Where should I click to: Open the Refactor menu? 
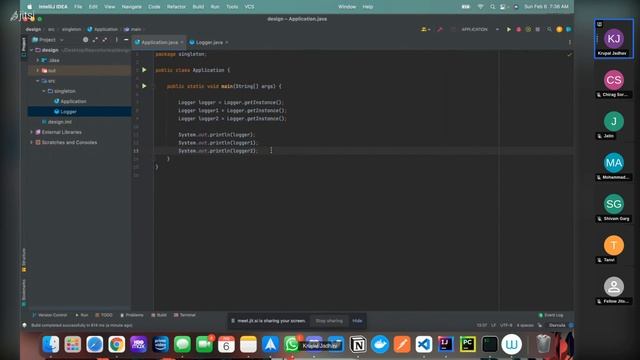(x=176, y=7)
